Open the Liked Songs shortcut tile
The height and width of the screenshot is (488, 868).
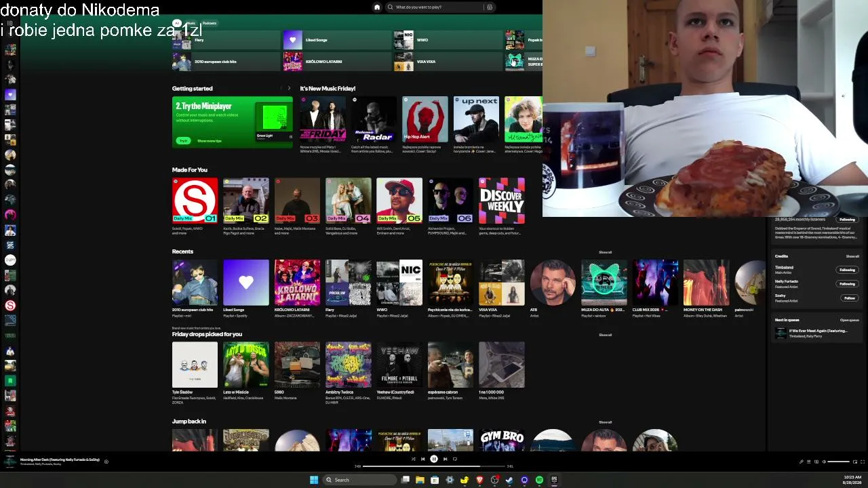click(x=336, y=40)
